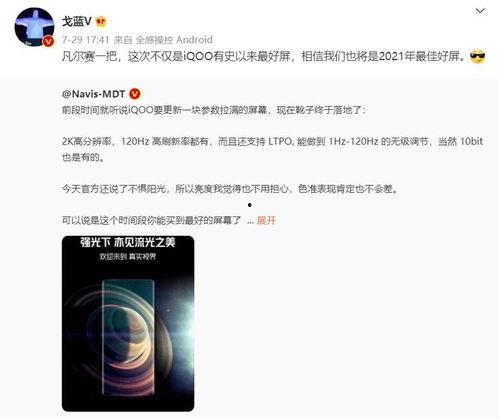Open the 戈蓝V profile avatar

(34, 27)
